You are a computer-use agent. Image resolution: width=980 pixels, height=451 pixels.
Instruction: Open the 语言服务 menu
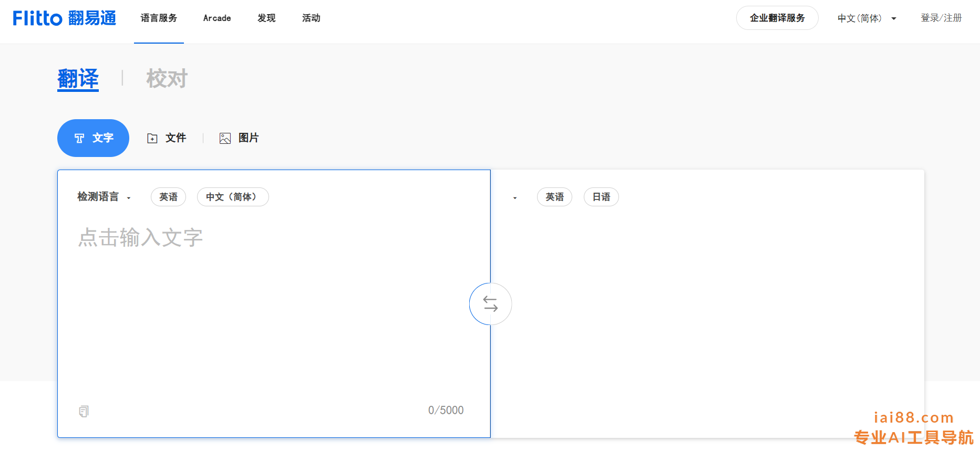(159, 18)
